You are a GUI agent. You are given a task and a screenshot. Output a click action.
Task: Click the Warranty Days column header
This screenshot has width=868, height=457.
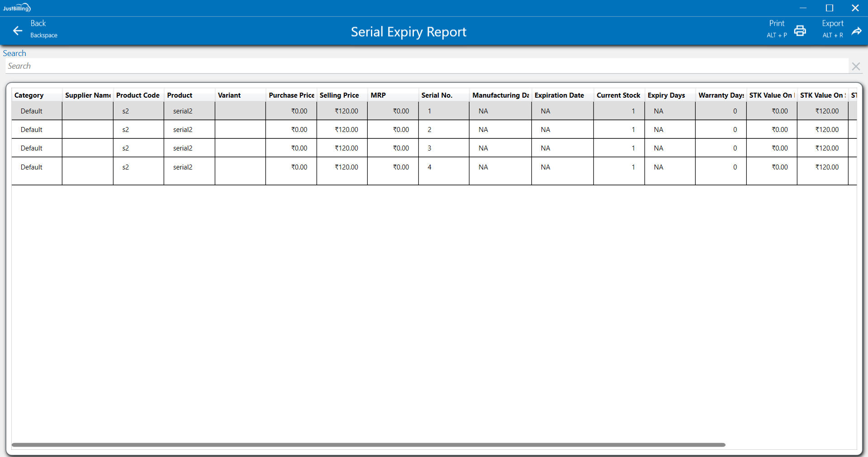(x=721, y=95)
